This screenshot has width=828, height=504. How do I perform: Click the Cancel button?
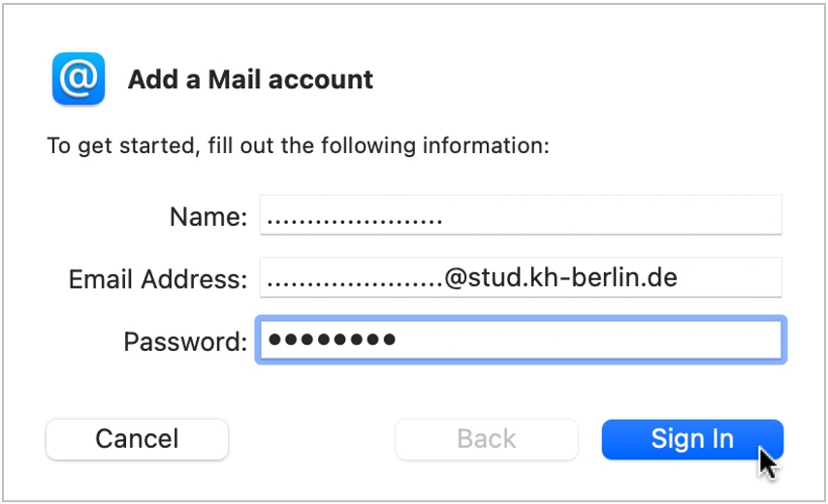click(x=137, y=439)
